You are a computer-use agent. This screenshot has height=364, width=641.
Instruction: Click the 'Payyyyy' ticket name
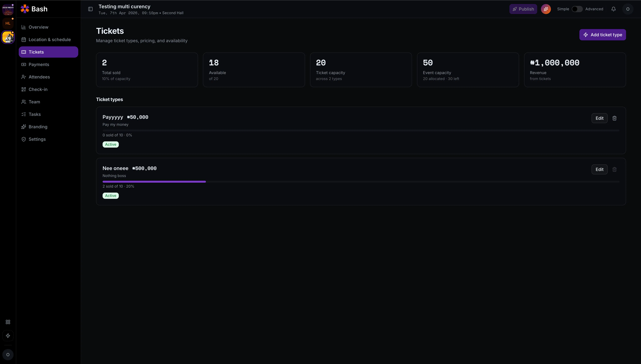tap(113, 117)
